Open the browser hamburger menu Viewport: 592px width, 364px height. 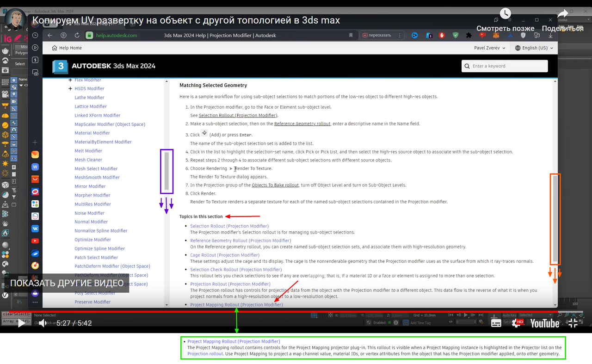[x=510, y=20]
